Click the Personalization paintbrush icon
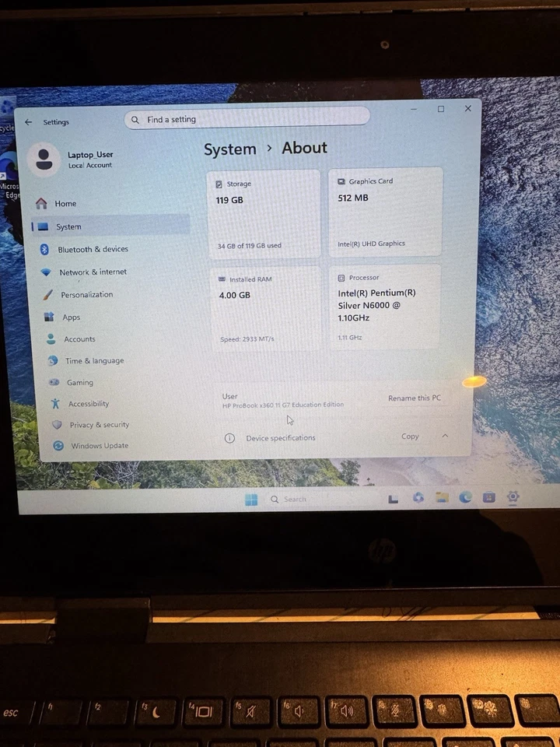Viewport: 560px width, 747px height. [x=47, y=294]
